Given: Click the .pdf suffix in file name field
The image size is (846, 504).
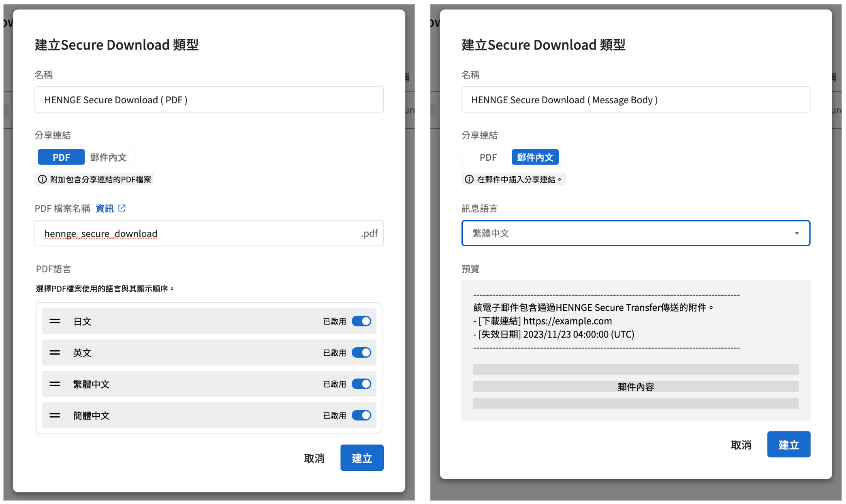Looking at the screenshot, I should [369, 233].
